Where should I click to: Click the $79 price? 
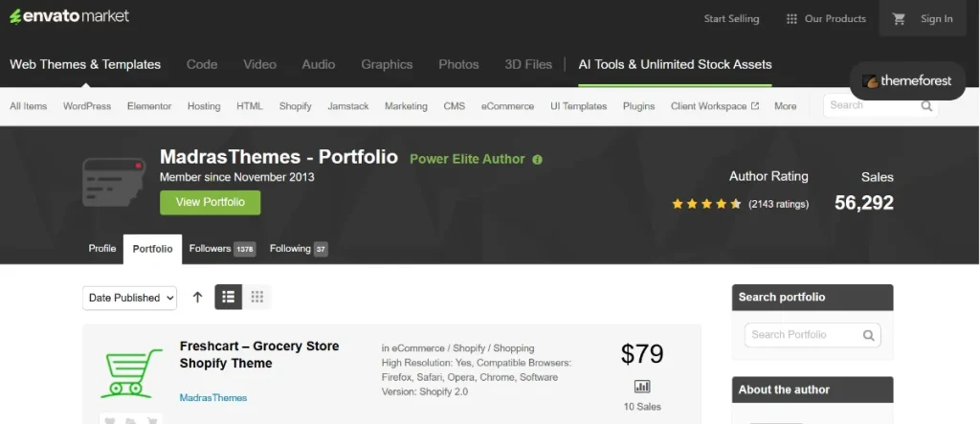pyautogui.click(x=642, y=354)
